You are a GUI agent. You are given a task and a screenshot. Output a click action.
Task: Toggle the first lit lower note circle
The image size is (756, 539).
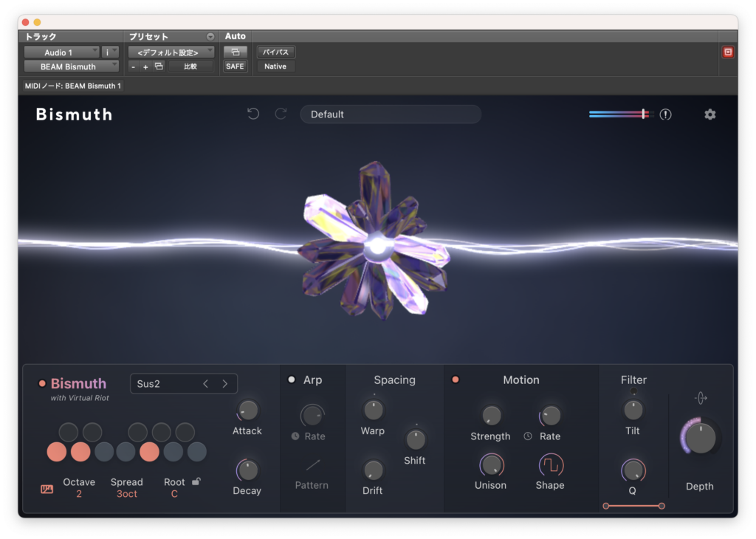(x=57, y=452)
